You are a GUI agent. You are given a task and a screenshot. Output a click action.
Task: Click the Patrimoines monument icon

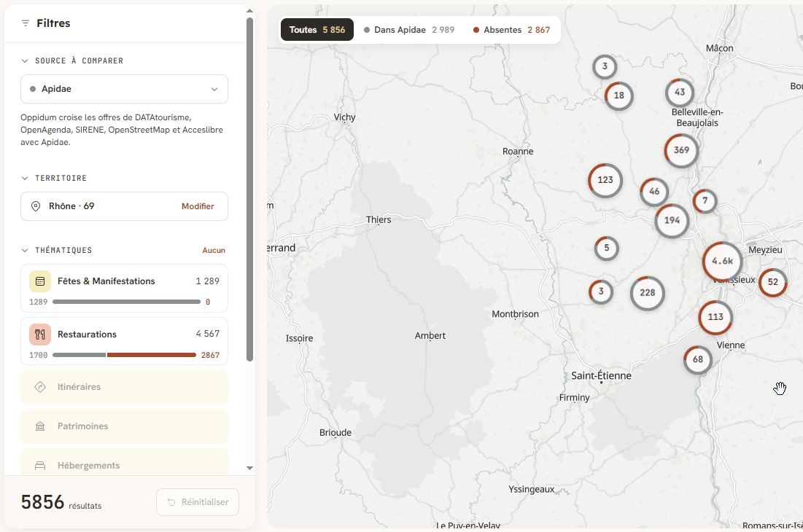[x=40, y=426]
